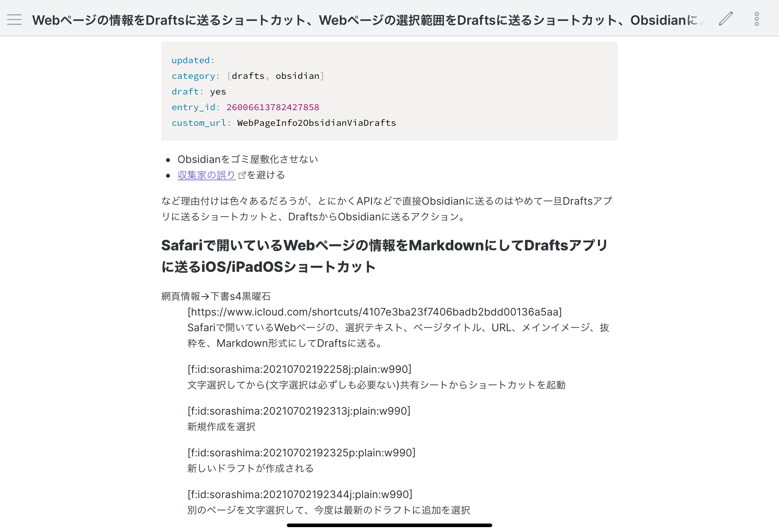Click the line '網頁情報→下書s4黒曜石'
The height and width of the screenshot is (532, 779).
216,296
